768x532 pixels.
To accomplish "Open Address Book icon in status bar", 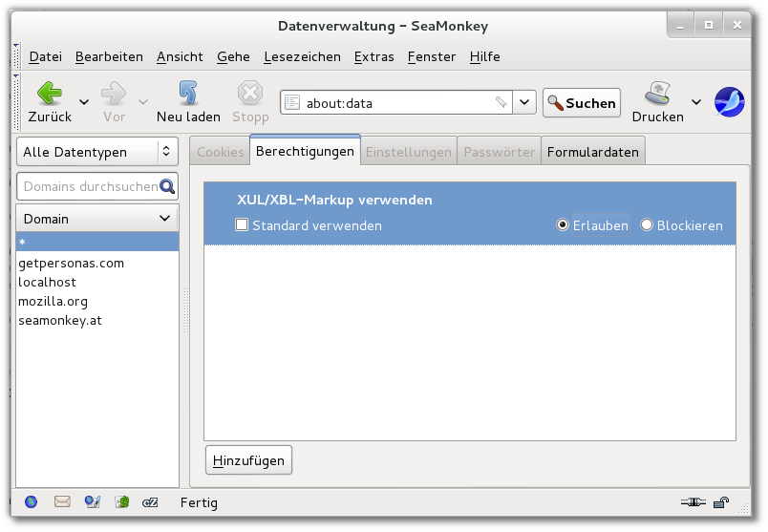I will 121,501.
